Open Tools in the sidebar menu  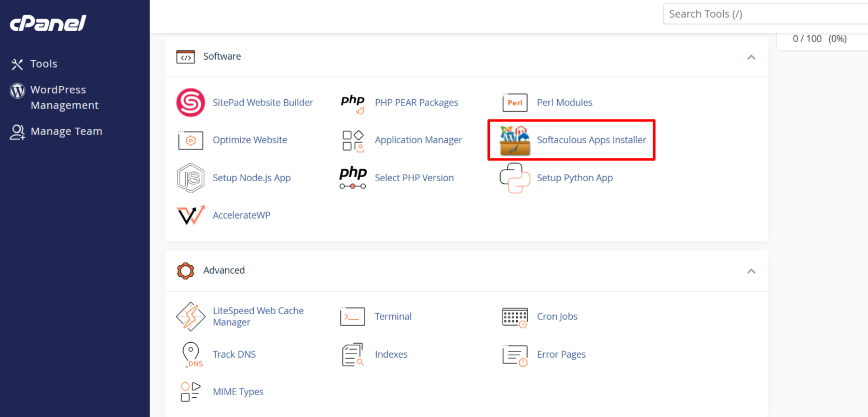click(44, 64)
